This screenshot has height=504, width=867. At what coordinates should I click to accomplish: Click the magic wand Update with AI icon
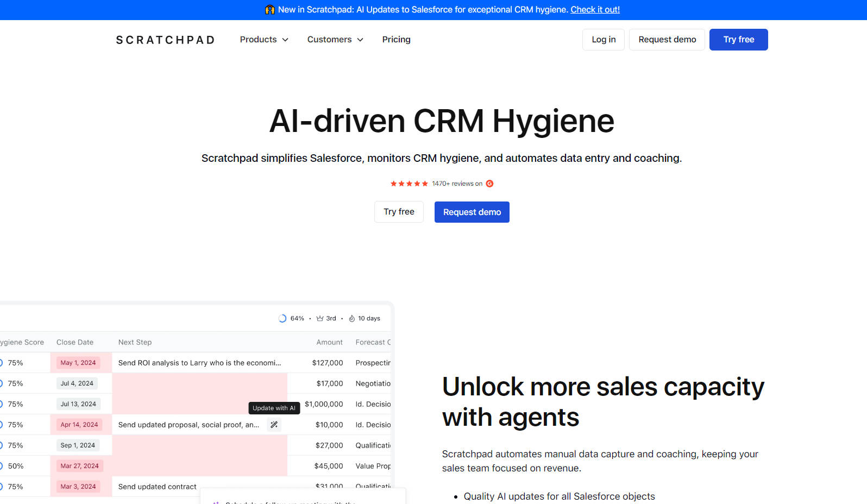pos(274,425)
